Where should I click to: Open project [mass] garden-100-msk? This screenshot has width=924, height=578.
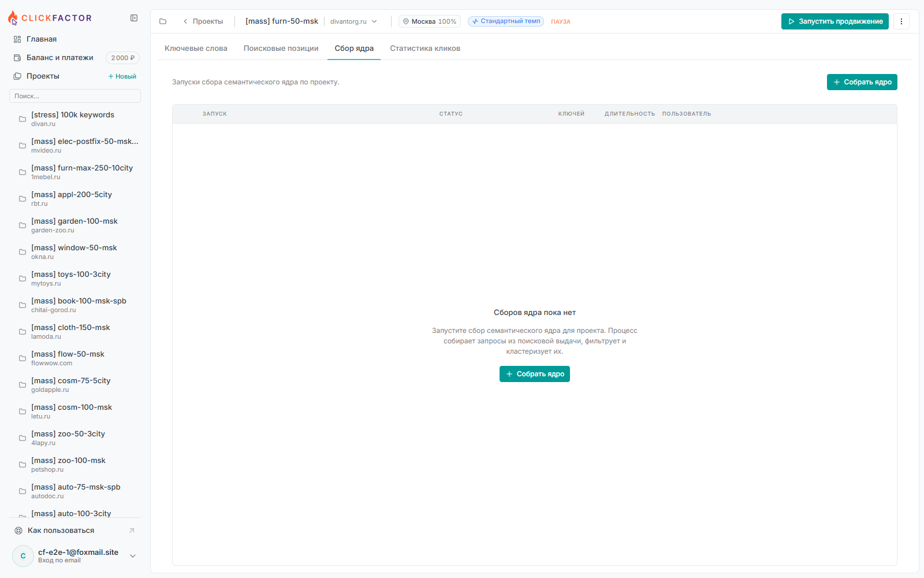tap(75, 225)
